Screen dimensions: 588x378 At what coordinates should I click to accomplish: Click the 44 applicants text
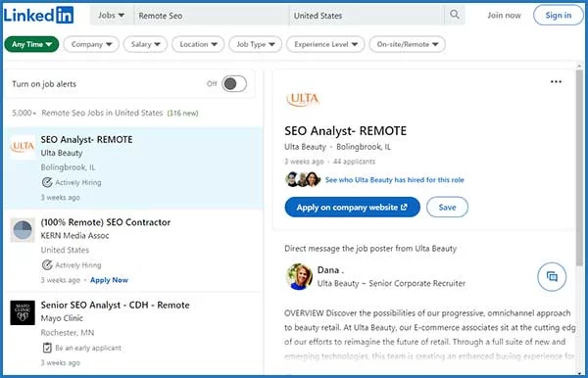tap(354, 162)
